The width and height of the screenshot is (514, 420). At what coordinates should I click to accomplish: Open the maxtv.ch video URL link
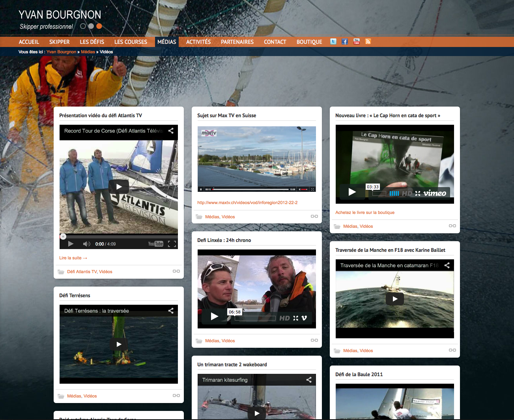click(x=247, y=202)
